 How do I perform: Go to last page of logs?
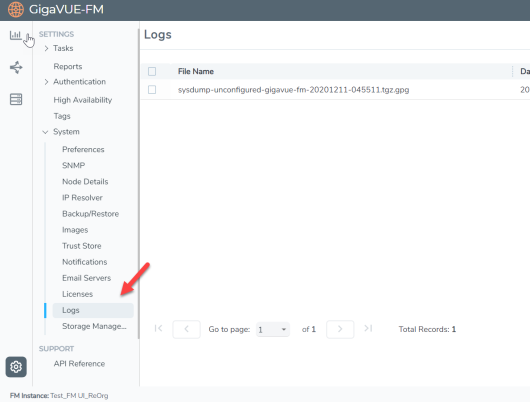368,329
